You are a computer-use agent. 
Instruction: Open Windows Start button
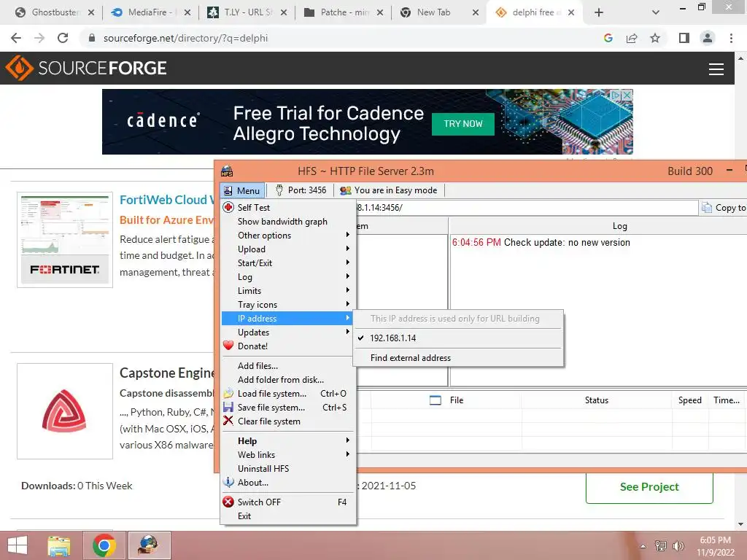point(18,545)
